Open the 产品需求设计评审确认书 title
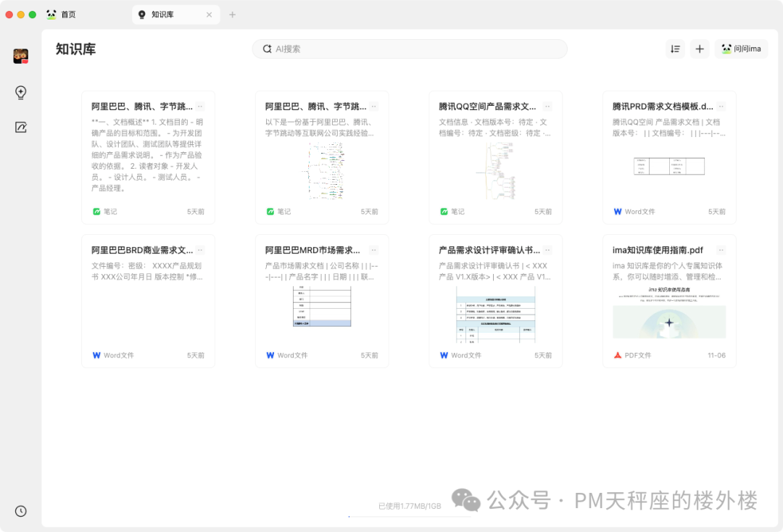This screenshot has height=532, width=783. 489,250
